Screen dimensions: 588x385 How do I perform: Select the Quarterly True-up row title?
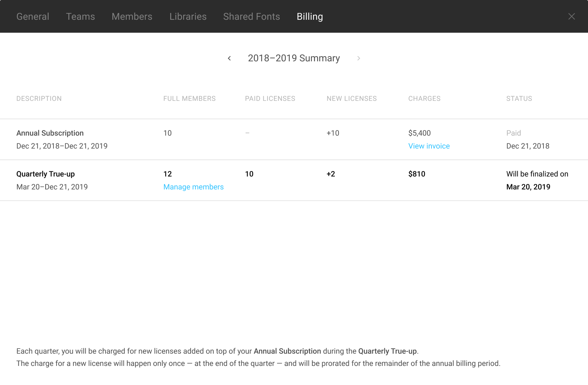click(x=46, y=174)
